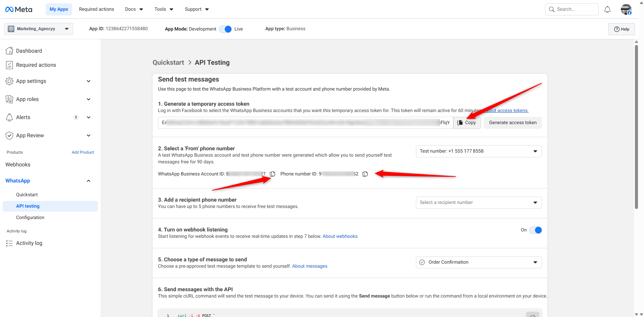This screenshot has height=317, width=644.
Task: Turn off webhook listening switch
Action: pyautogui.click(x=536, y=230)
